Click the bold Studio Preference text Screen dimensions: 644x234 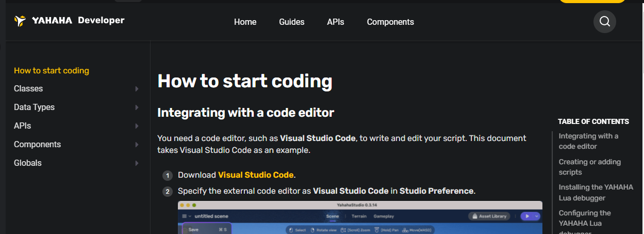436,191
